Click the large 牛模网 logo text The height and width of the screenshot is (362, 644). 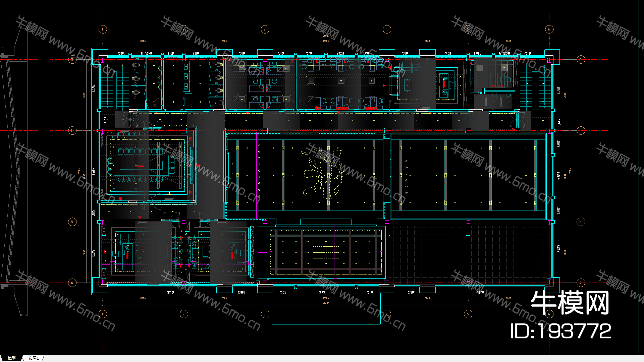570,303
